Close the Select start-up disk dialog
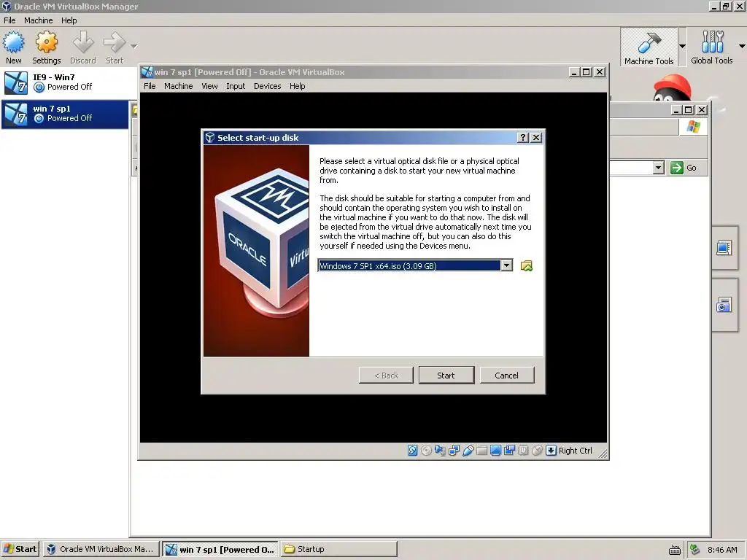Viewport: 747px width, 560px height. coord(536,138)
